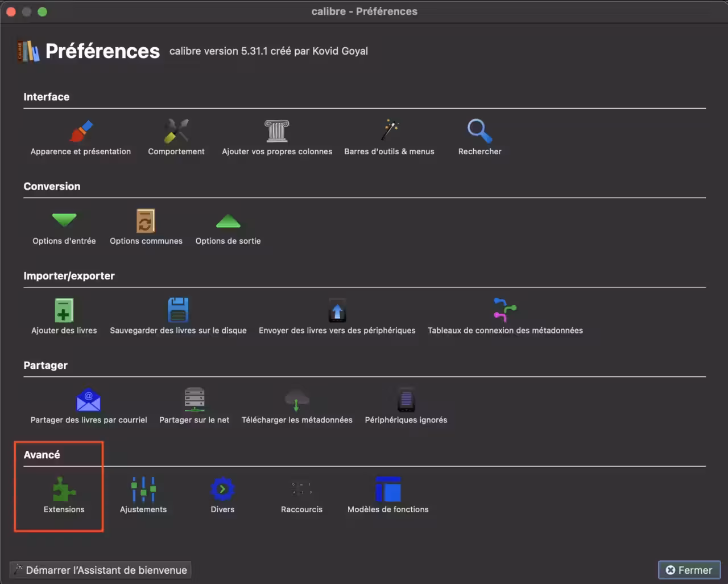Image resolution: width=728 pixels, height=584 pixels.
Task: Click the Options communes label
Action: pos(146,241)
